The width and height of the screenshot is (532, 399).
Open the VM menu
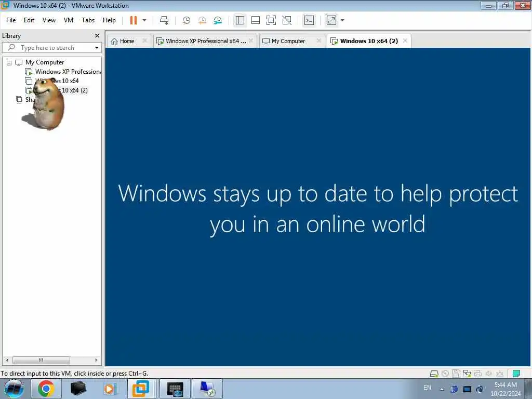tap(69, 20)
